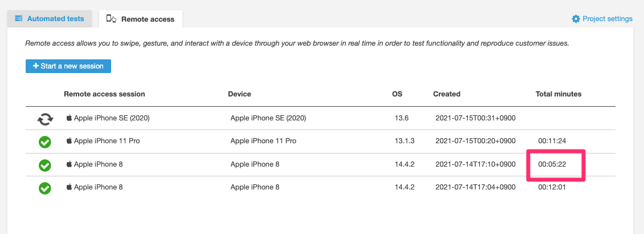Click the Remote access devices tab icon
Viewport: 644px width, 234px height.
[x=112, y=19]
